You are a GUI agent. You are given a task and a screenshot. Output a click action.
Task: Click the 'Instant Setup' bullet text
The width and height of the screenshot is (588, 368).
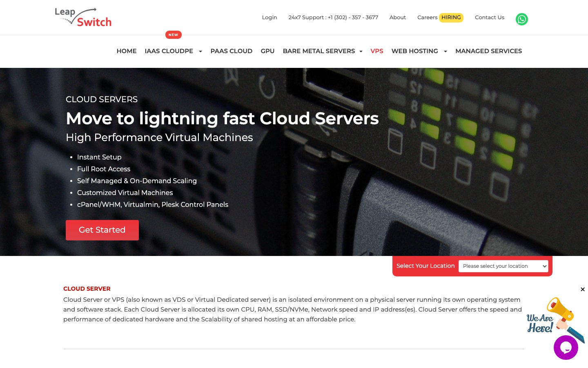coord(99,157)
